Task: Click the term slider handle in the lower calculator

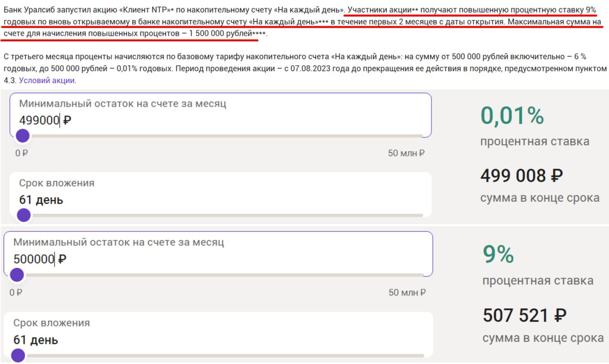Action: coord(18,355)
